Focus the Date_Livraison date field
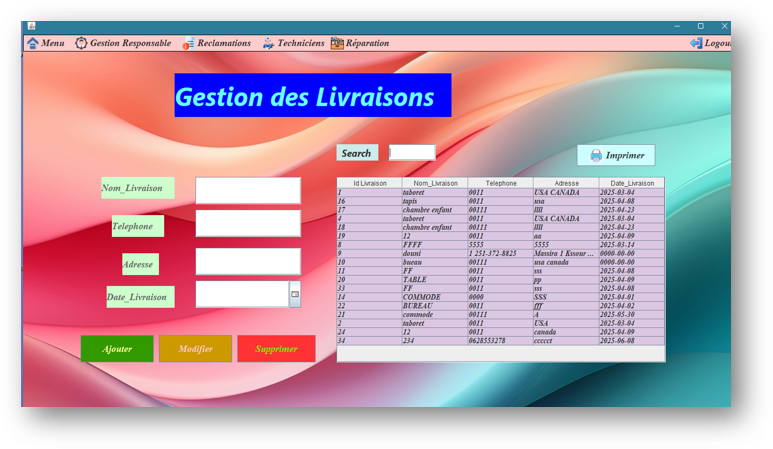Viewport: 773px width, 449px height. point(242,294)
